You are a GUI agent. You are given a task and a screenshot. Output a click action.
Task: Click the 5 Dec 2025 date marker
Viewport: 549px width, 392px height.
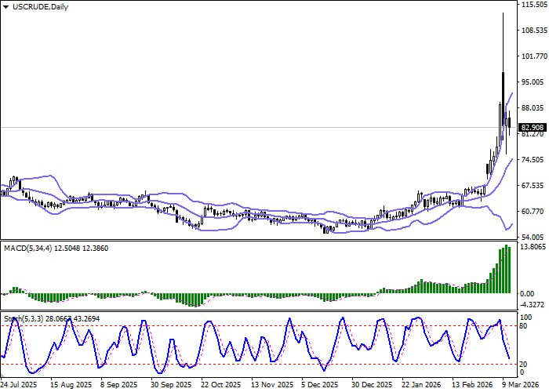(x=321, y=385)
